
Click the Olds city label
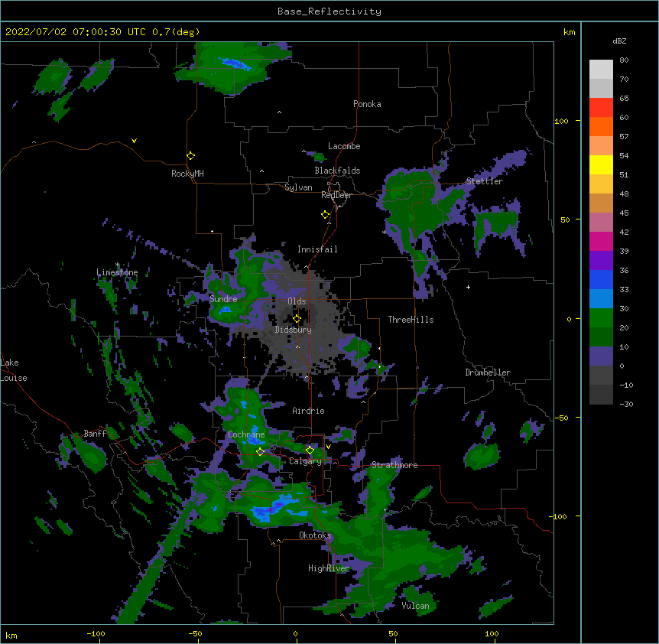[x=297, y=301]
